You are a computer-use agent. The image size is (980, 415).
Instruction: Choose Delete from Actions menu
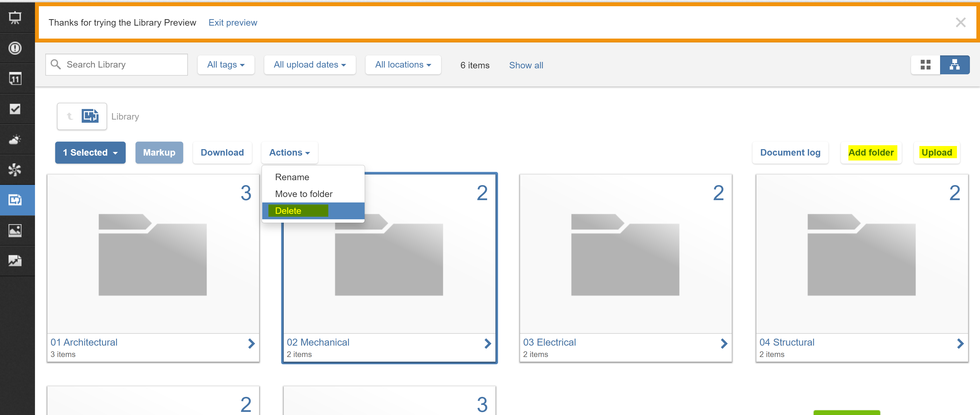coord(288,211)
